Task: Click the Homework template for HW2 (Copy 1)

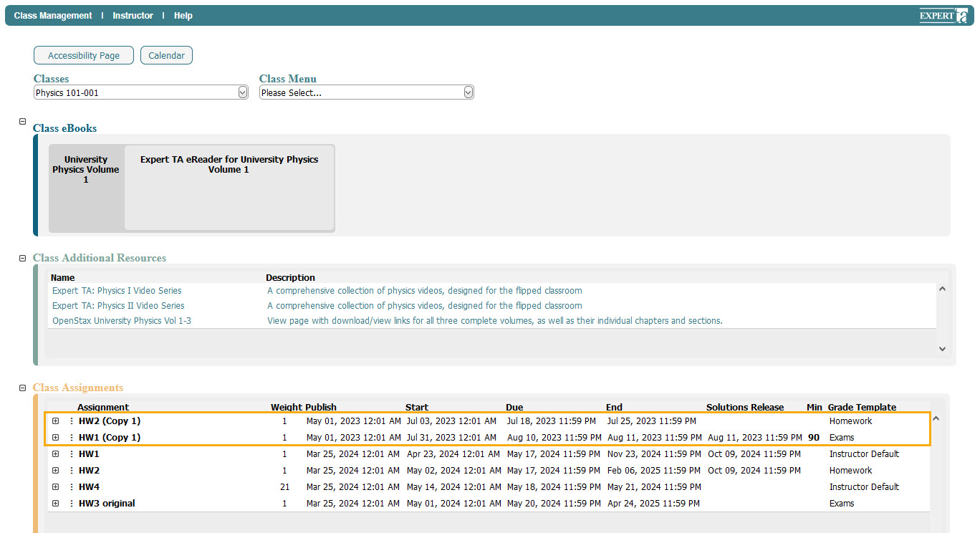Action: click(x=851, y=421)
